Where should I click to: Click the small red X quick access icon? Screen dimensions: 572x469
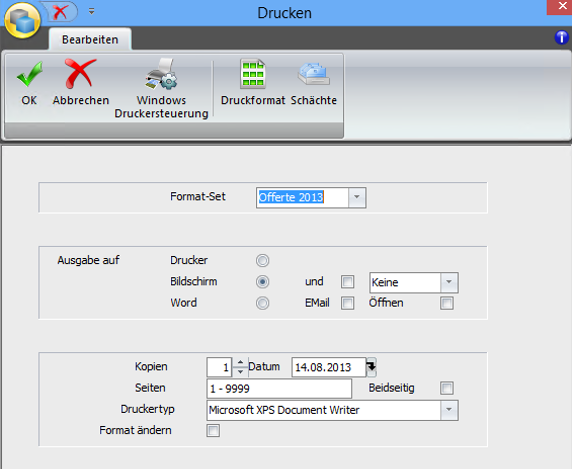[60, 12]
